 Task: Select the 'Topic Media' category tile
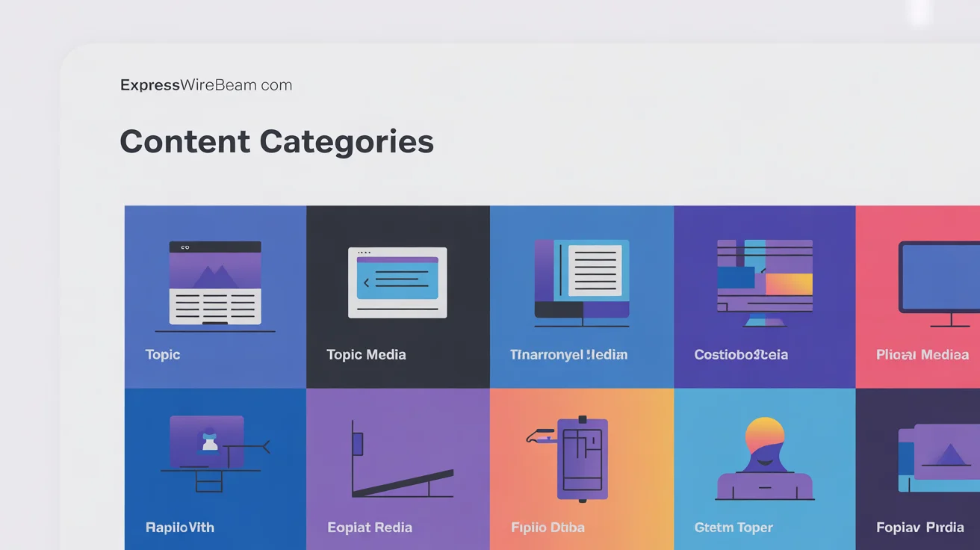point(397,297)
